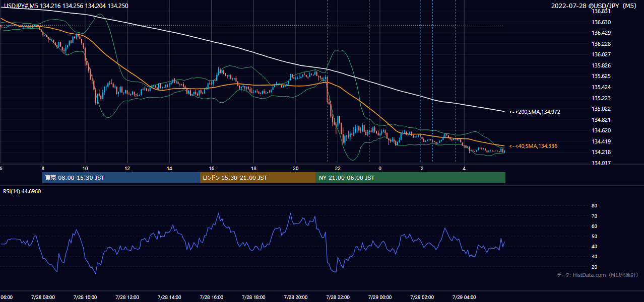644x302 pixels.
Task: Click the price axis value 136.831
Action: click(x=601, y=11)
